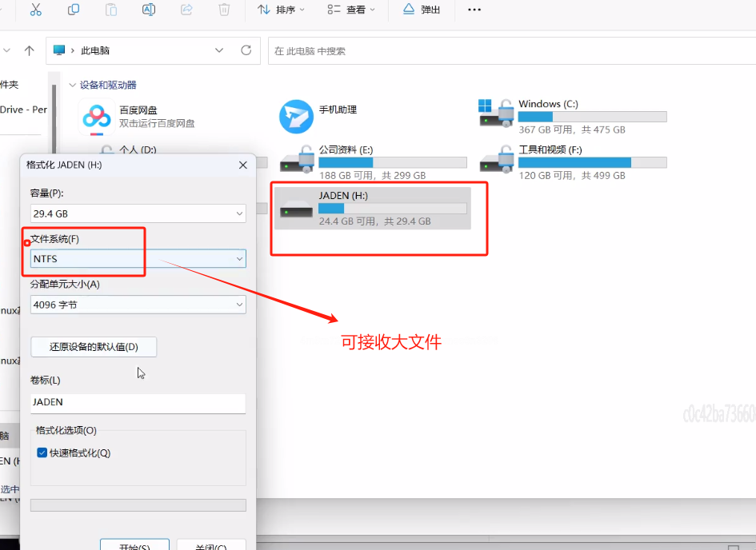Image resolution: width=756 pixels, height=550 pixels.
Task: Toggle the 快速格式化 checkbox
Action: [42, 452]
